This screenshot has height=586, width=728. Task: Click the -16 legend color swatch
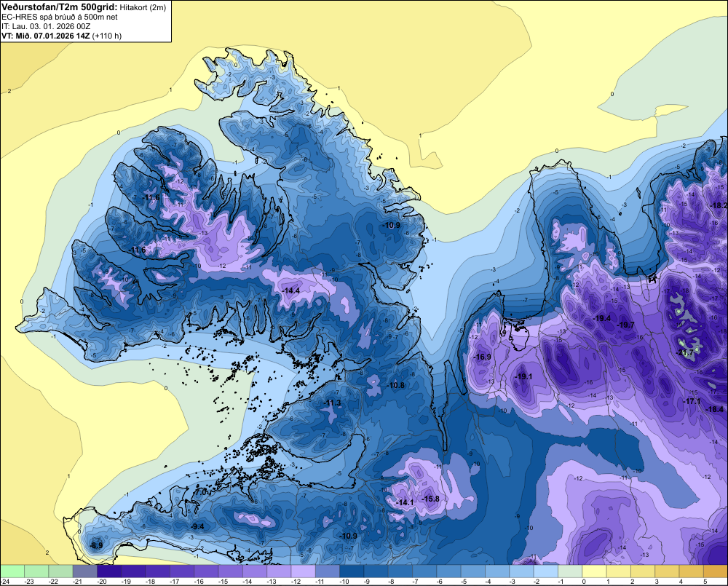[x=206, y=571]
